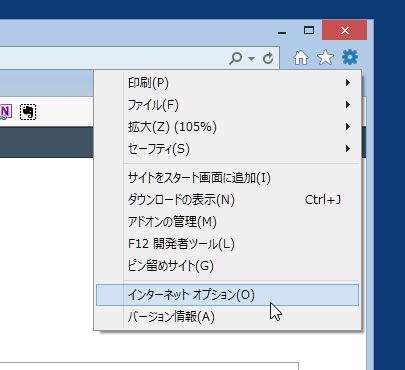Open search dropdown arrow beside magnifier
The image size is (405, 370).
point(252,59)
